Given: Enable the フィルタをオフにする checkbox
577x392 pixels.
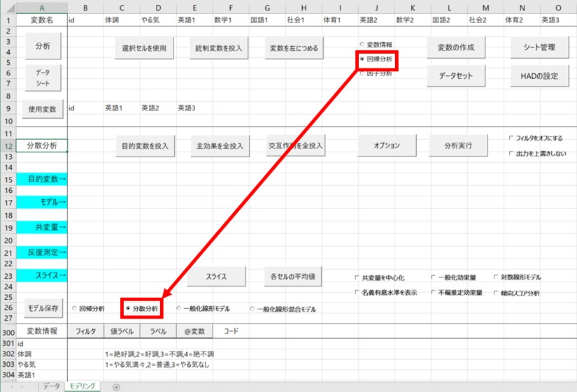Looking at the screenshot, I should (x=512, y=138).
